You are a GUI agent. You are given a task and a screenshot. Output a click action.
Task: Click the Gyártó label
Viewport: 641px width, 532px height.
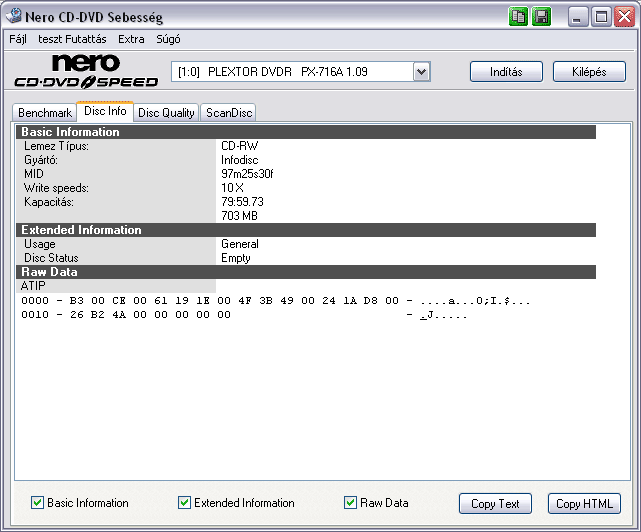point(41,160)
